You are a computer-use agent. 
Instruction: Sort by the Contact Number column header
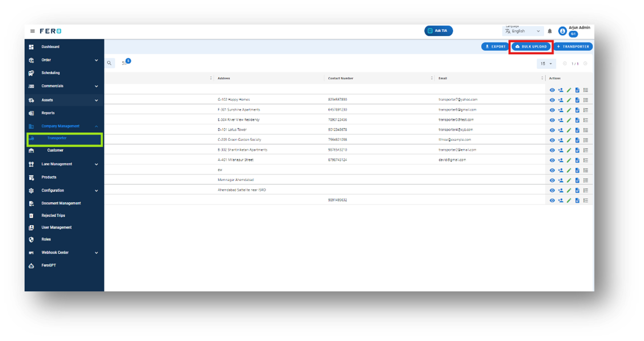point(341,78)
